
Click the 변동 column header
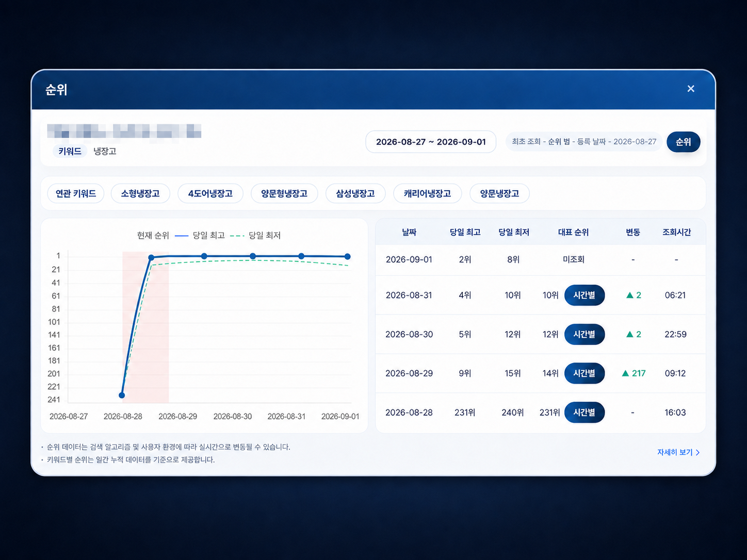coord(633,232)
